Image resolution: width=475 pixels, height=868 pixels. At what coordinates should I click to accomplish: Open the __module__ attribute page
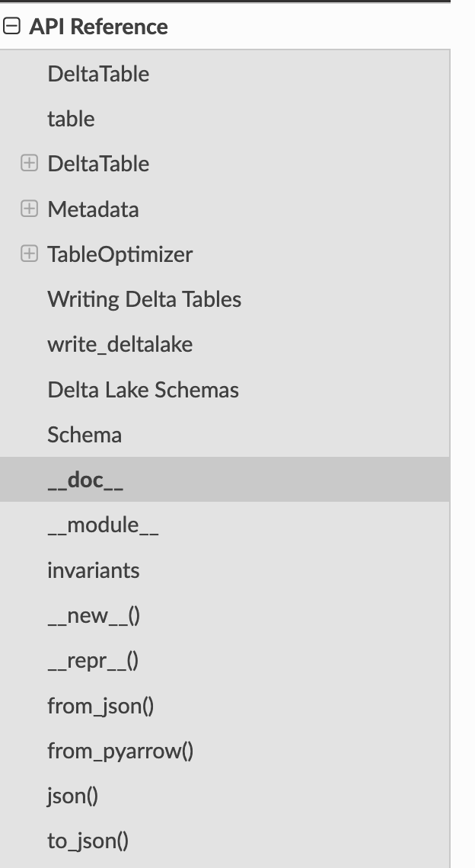104,525
